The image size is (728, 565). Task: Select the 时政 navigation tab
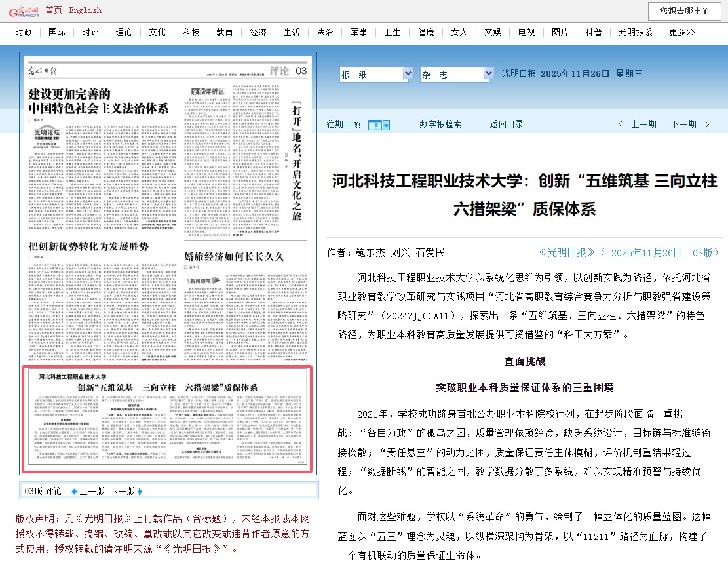(23, 31)
